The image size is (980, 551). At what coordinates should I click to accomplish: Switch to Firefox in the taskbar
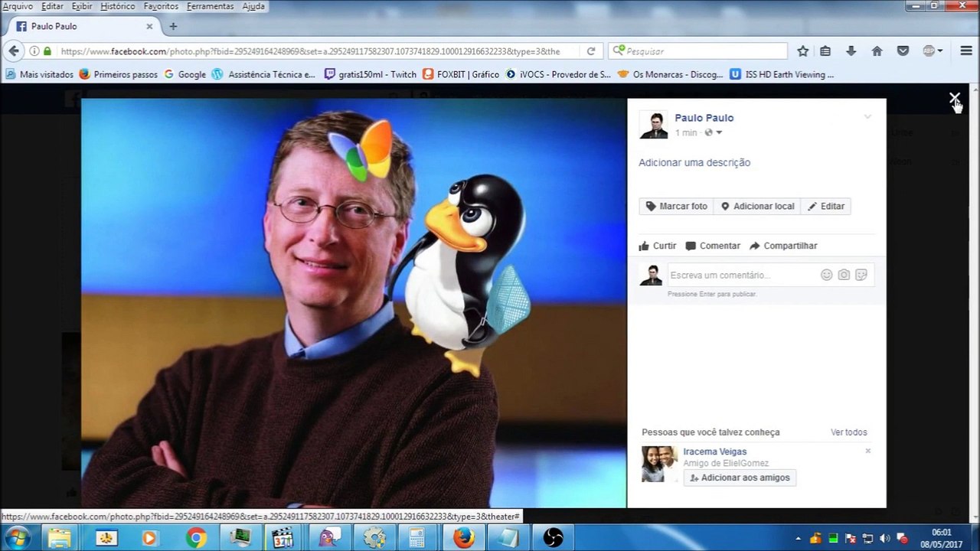click(x=463, y=538)
